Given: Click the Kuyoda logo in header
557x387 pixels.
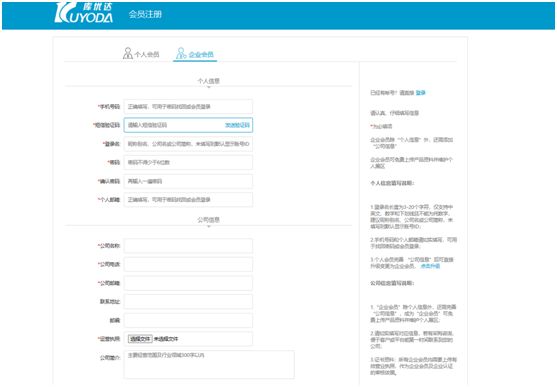Looking at the screenshot, I should pos(84,13).
